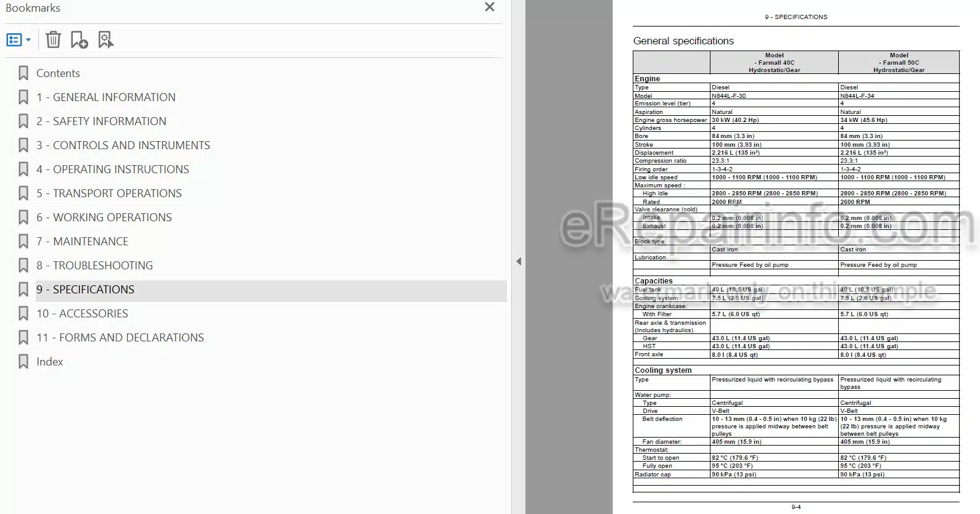
Task: Click bookmark icon beside 7 - MAINTENANCE
Action: (23, 242)
